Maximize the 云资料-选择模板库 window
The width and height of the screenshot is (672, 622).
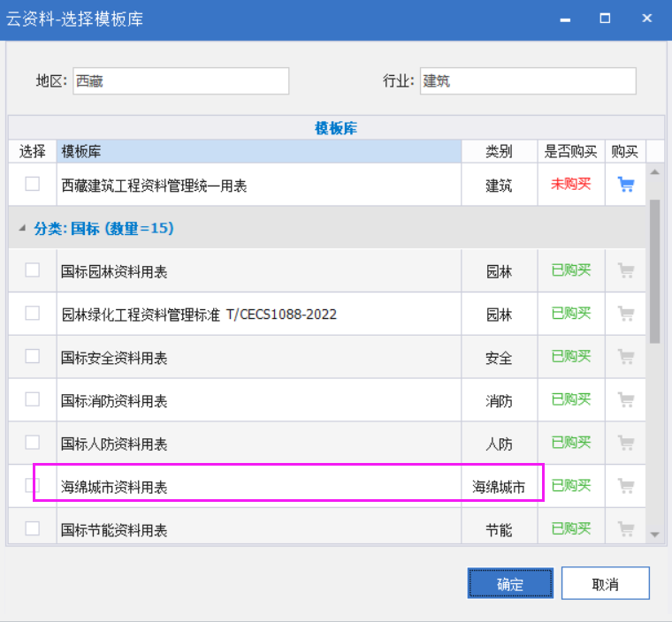click(605, 18)
